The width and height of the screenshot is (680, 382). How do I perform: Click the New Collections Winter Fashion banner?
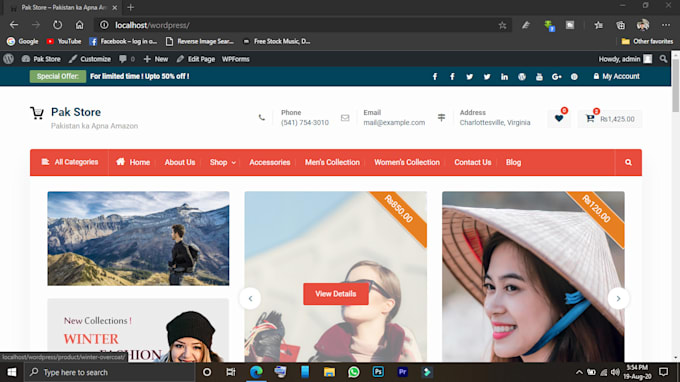point(138,330)
